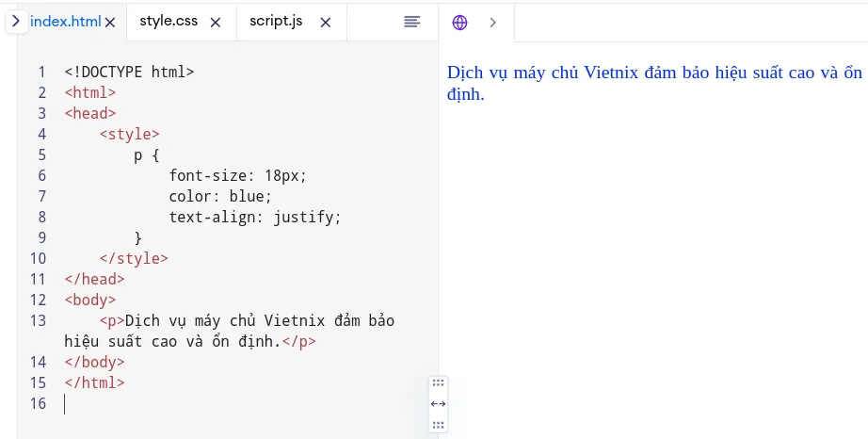Close the script.js tab
The width and height of the screenshot is (868, 439).
tap(326, 23)
